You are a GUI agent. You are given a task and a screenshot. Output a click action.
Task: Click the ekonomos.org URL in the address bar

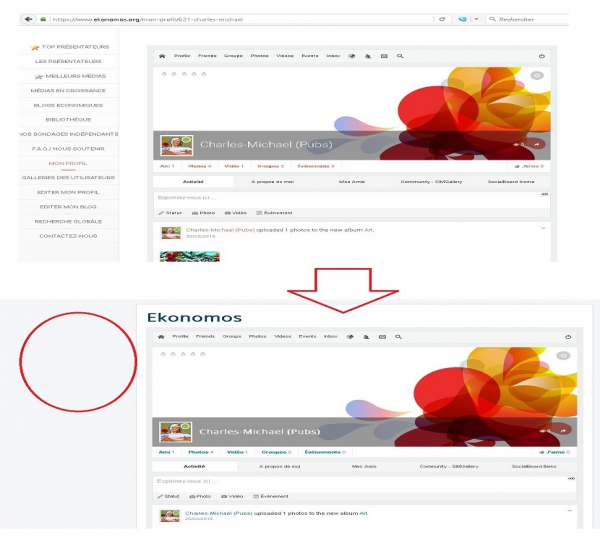pyautogui.click(x=147, y=20)
